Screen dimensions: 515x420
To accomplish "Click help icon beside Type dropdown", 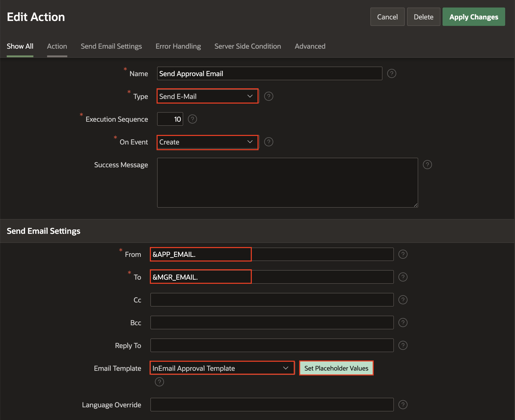I will point(269,96).
